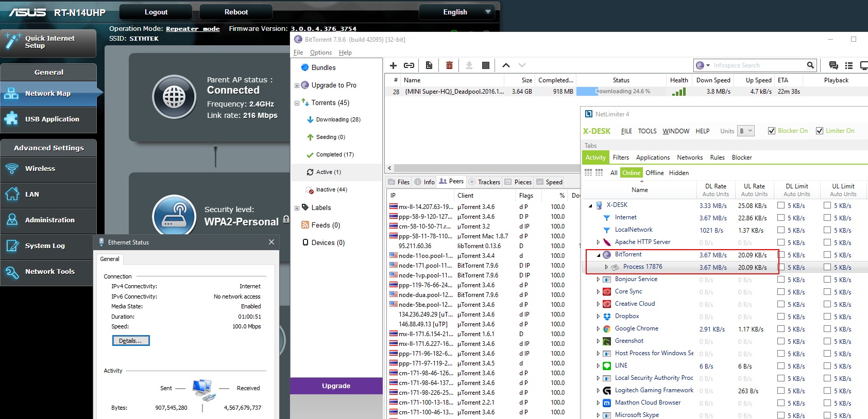This screenshot has height=419, width=868.
Task: Click the router icon beside Security level
Action: [x=174, y=216]
